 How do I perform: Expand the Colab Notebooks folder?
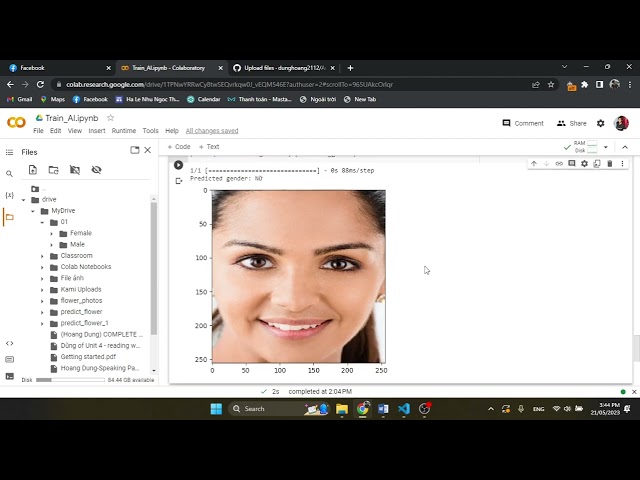(42, 267)
